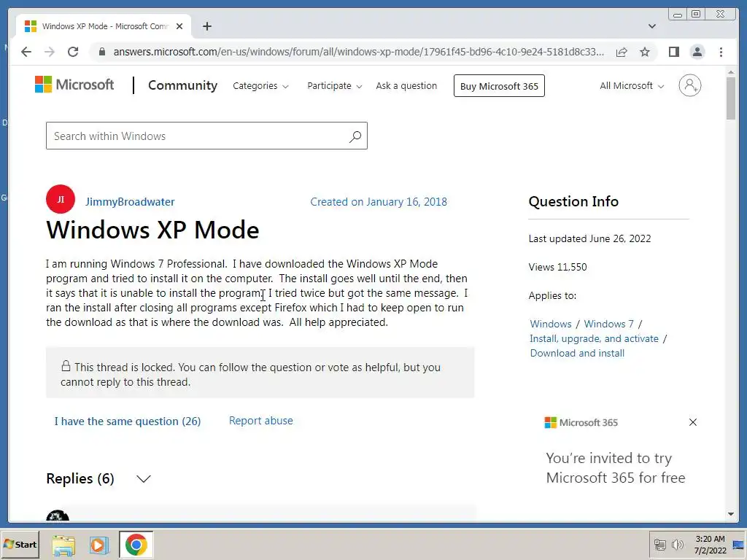View site info via the padlock icon
The width and height of the screenshot is (747, 560).
[102, 52]
